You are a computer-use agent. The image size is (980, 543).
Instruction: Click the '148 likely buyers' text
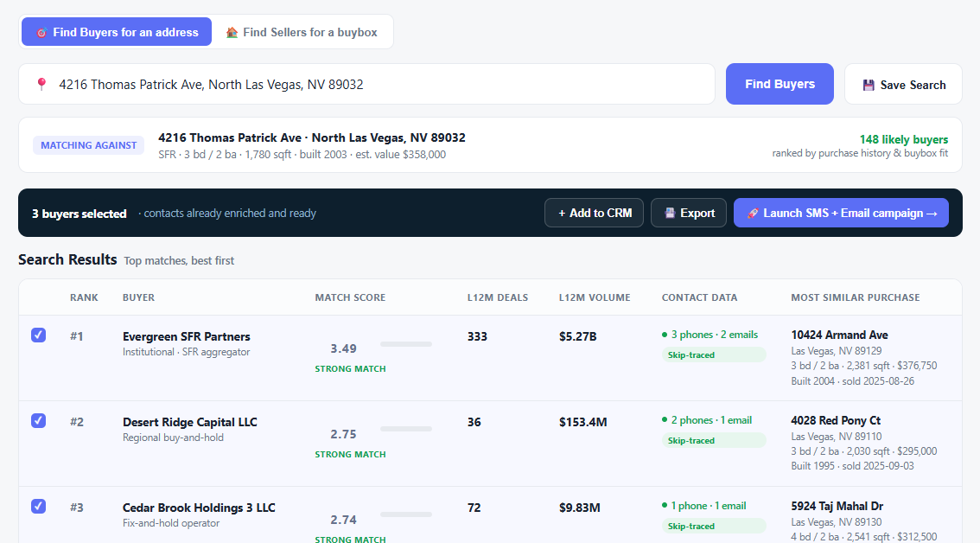coord(904,139)
